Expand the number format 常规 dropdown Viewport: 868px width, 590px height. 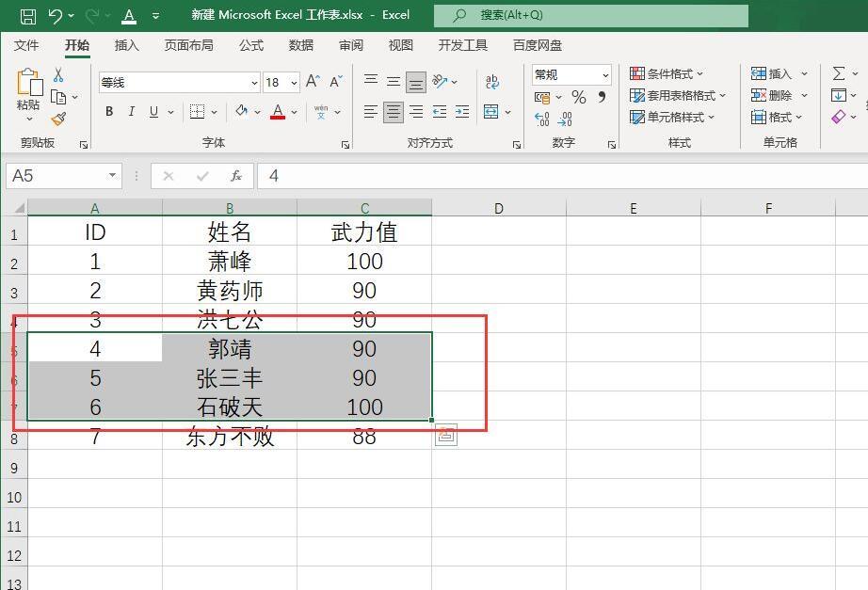click(605, 74)
